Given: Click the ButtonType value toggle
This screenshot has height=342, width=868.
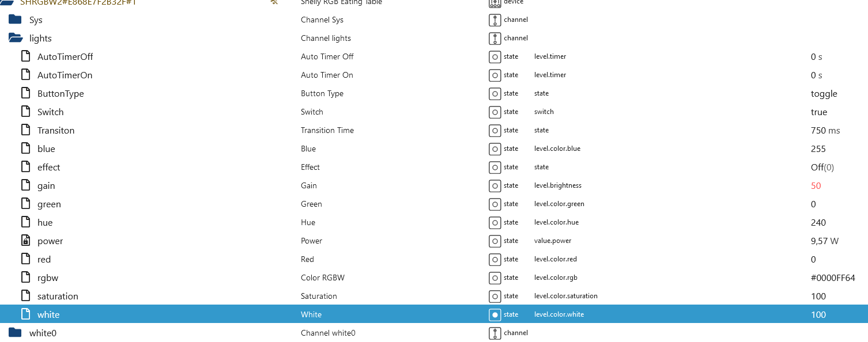Looking at the screenshot, I should coord(824,94).
